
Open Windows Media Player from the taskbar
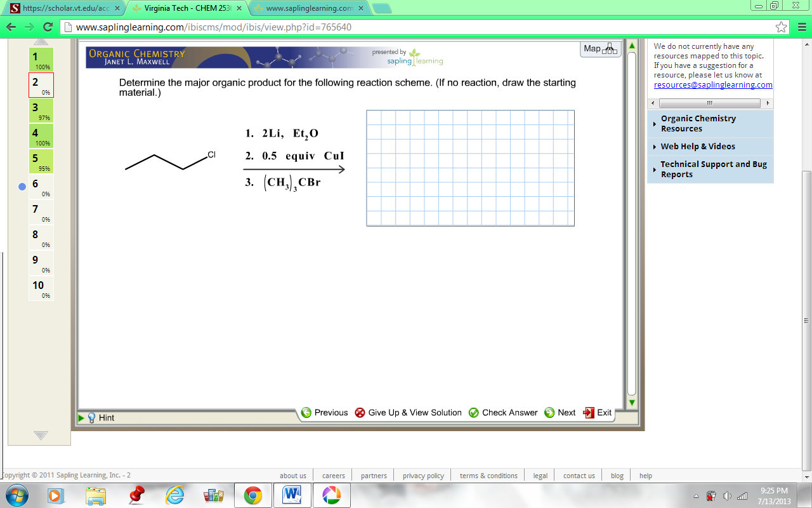click(56, 495)
